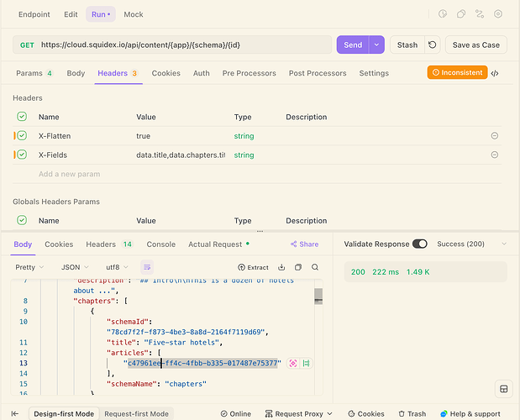Change X-Fields type string
The width and height of the screenshot is (520, 420).
pos(244,155)
